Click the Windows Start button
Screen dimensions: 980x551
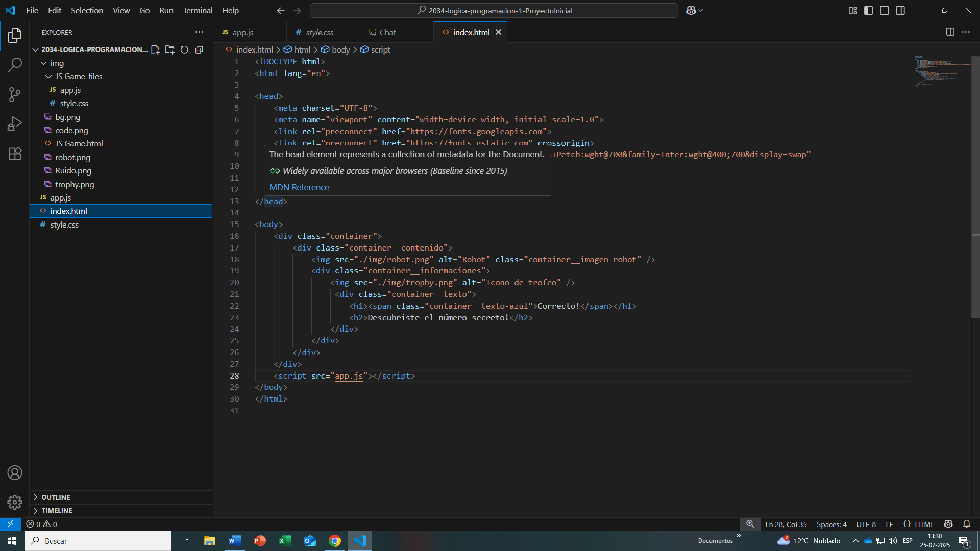12,541
